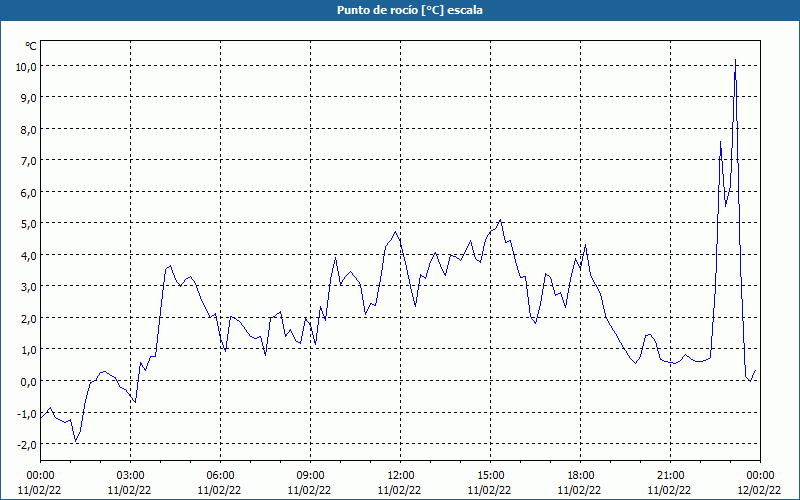
Task: Pick the 6,0 vertical axis label
Action: [x=28, y=192]
